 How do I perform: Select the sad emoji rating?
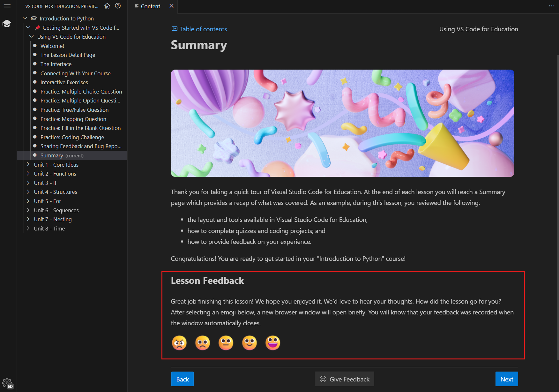[202, 343]
